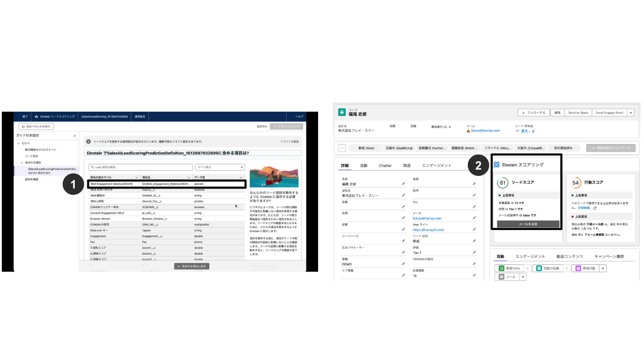Click the green lead star icon
The width and height of the screenshot is (644, 361).
342,112
